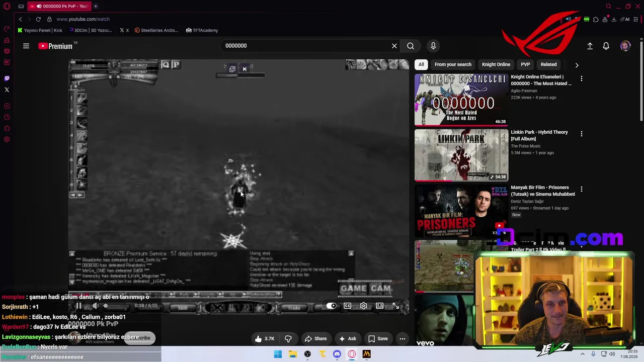Open the Windows Start menu

[278, 354]
